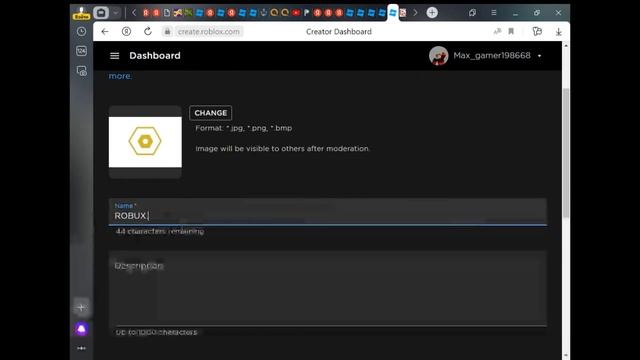Click the overlapping windows icon in title bar
This screenshot has width=640, height=360.
[472, 13]
